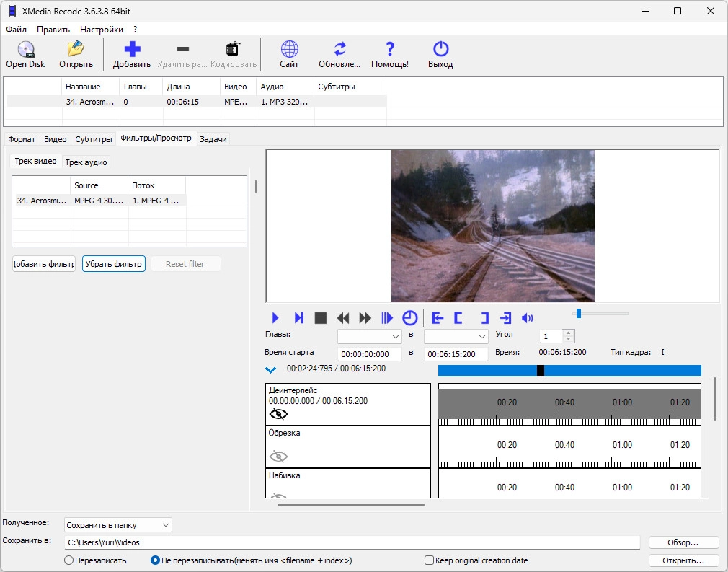Viewport: 728px width, 572px height.
Task: Set the end point bracket
Action: 484,318
